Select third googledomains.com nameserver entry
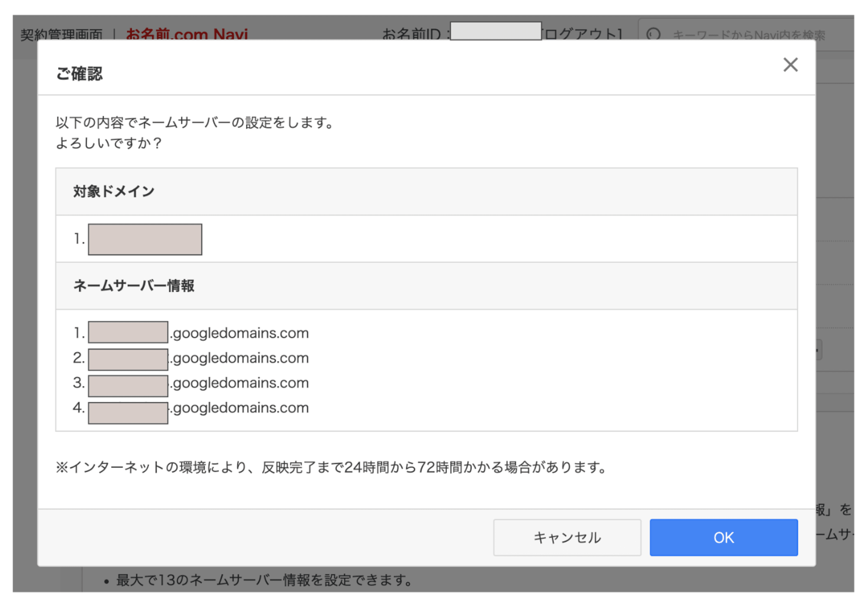The width and height of the screenshot is (868, 607). click(x=191, y=383)
